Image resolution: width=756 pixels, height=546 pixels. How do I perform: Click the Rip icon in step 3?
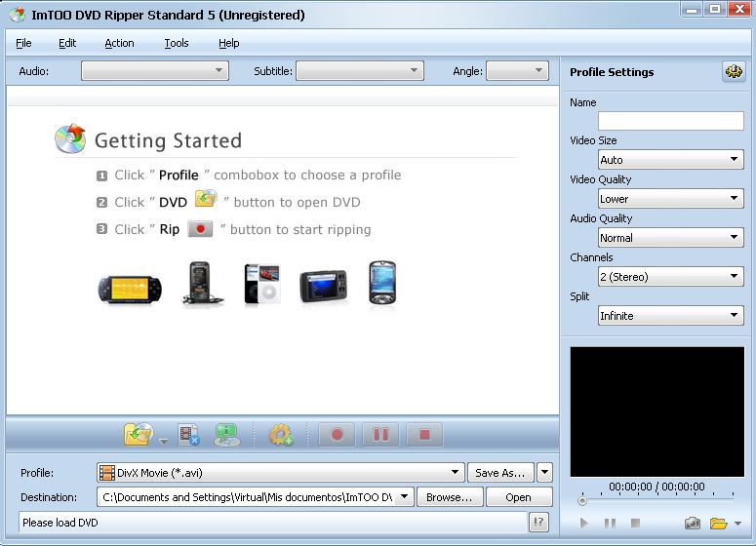[200, 229]
